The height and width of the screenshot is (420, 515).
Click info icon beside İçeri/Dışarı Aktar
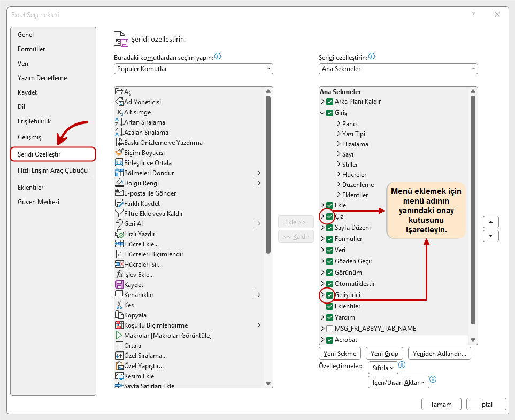point(433,379)
